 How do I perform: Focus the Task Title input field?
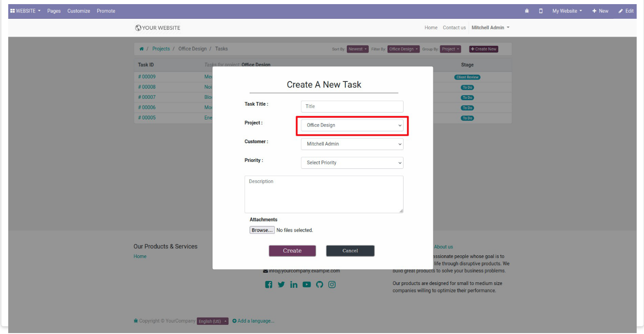[352, 107]
